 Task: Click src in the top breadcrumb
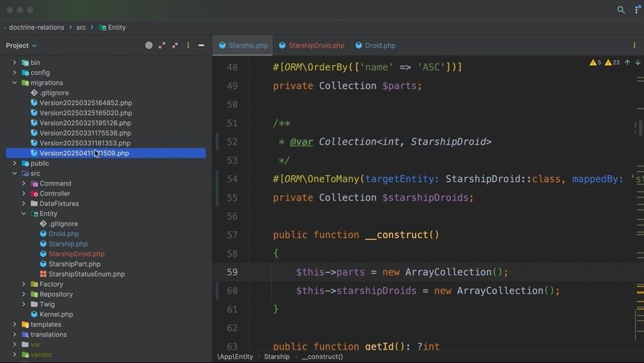[x=81, y=27]
